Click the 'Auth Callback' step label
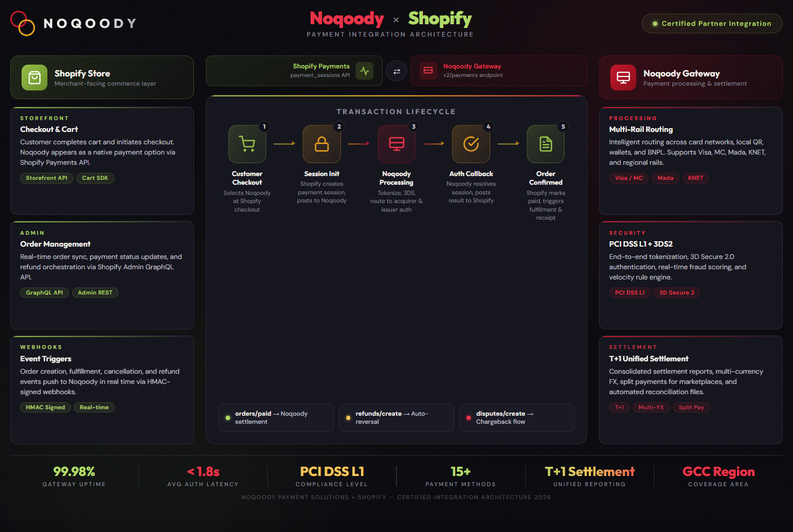This screenshot has width=793, height=532. tap(471, 174)
